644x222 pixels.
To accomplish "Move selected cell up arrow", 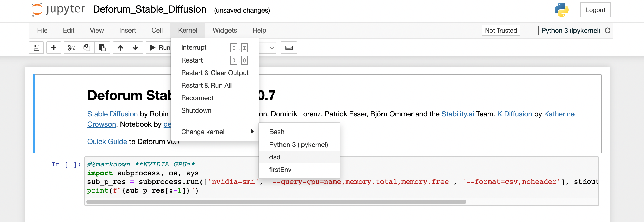I will pos(120,48).
